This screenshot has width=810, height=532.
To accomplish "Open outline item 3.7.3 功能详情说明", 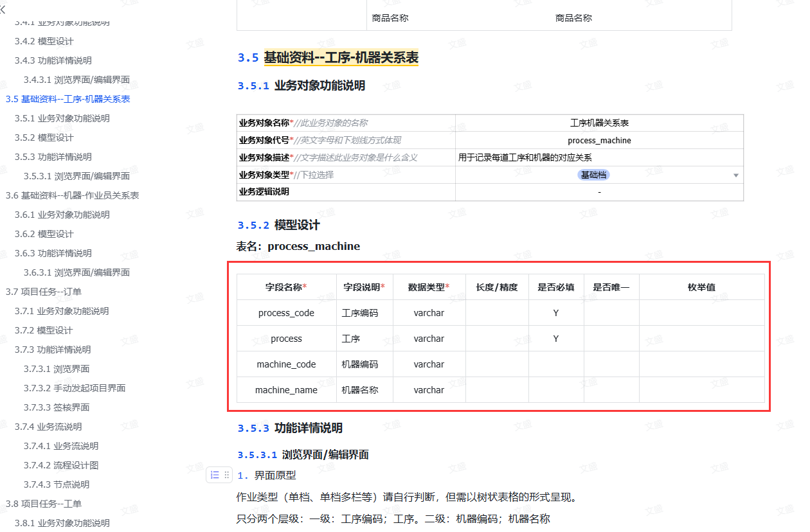I will pos(53,350).
